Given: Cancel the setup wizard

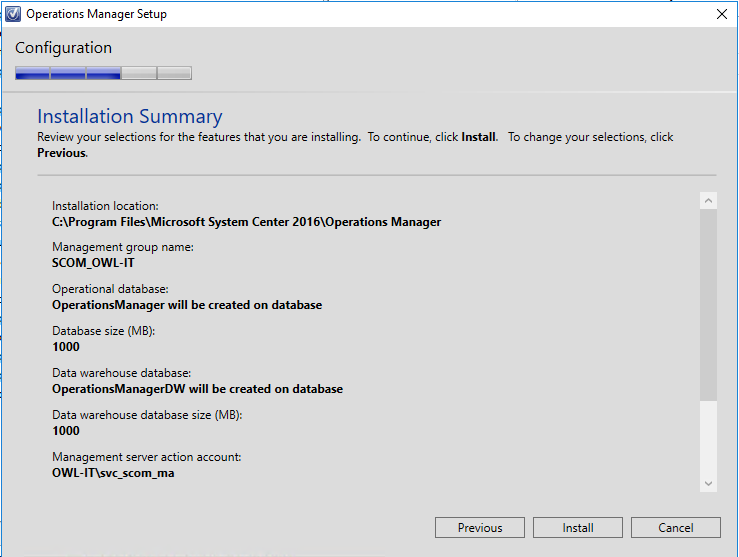Looking at the screenshot, I should 676,527.
